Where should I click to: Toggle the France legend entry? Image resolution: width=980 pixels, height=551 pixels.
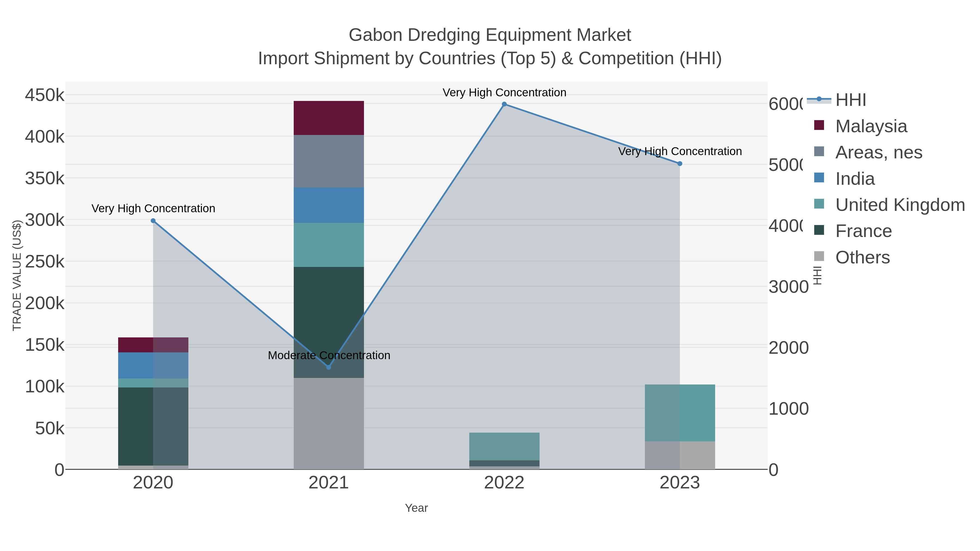click(x=853, y=231)
